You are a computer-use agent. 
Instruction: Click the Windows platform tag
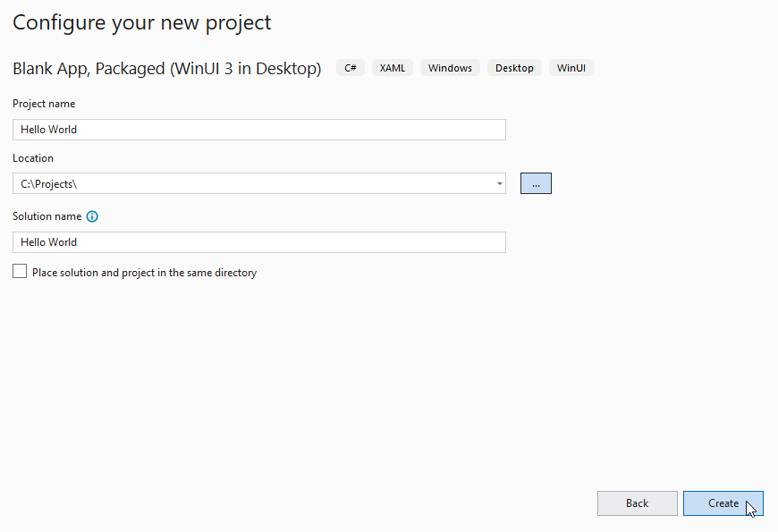(x=450, y=67)
